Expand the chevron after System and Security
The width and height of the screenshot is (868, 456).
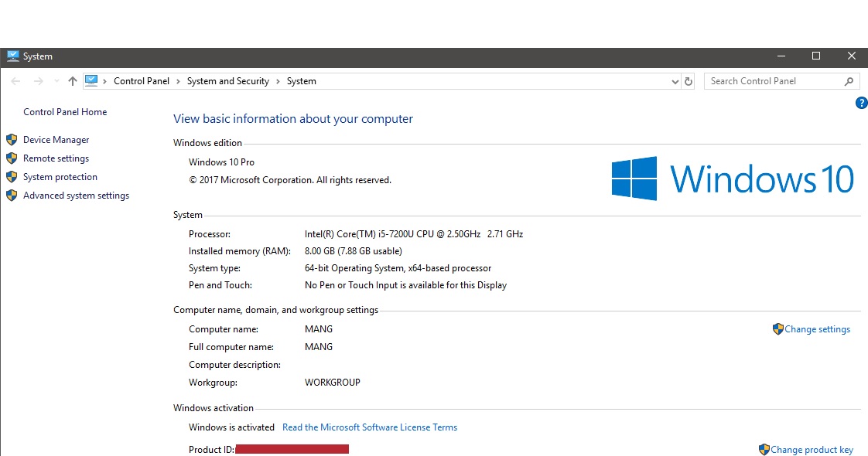[x=278, y=81]
